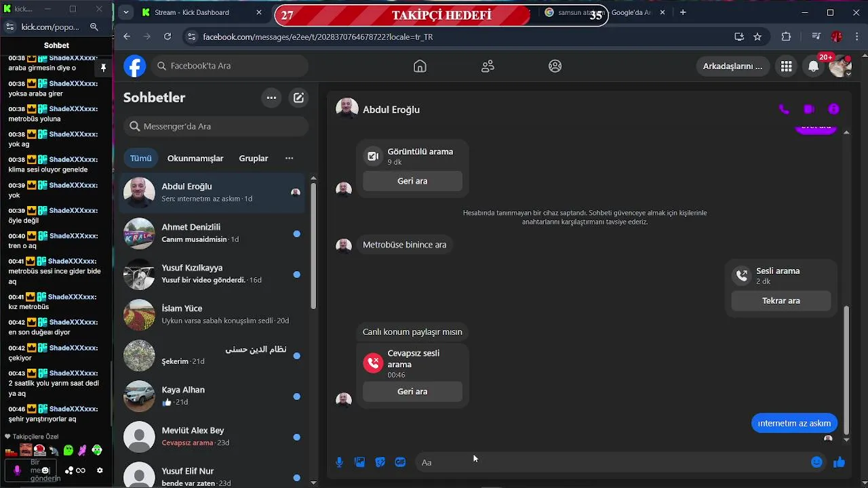Open İslam Yüce conversation
868x488 pixels.
(212, 315)
